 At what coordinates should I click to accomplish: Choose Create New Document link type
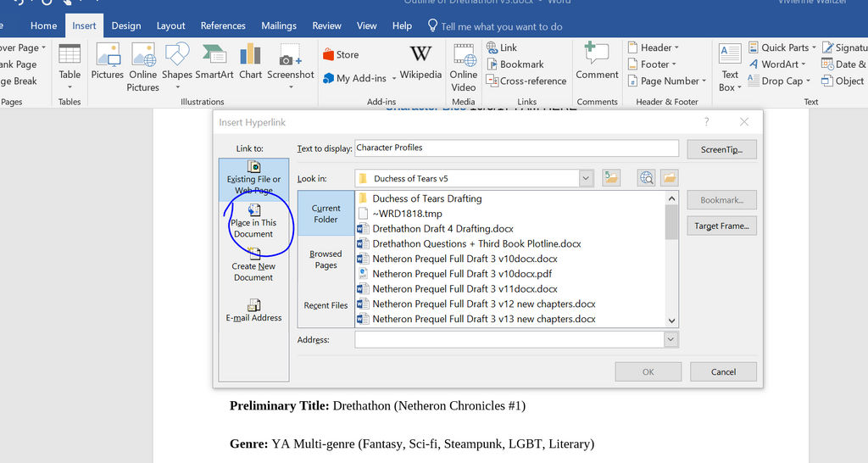(x=253, y=265)
